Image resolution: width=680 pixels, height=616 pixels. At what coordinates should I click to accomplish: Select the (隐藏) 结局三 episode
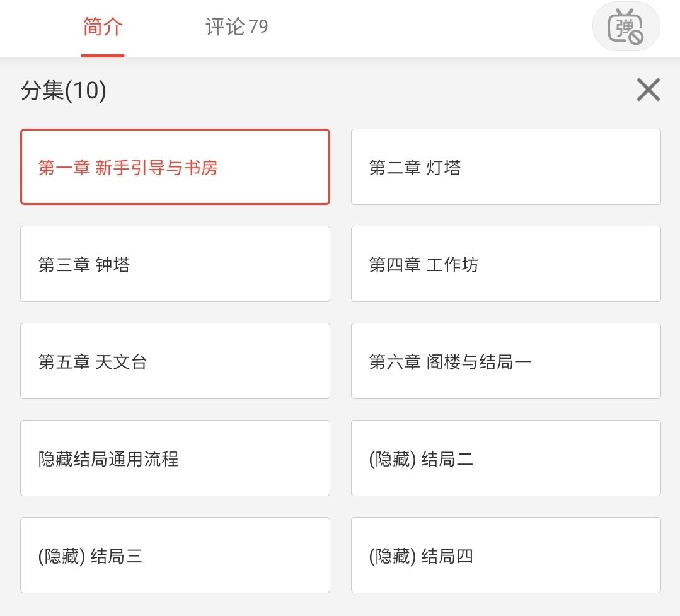[x=175, y=555]
